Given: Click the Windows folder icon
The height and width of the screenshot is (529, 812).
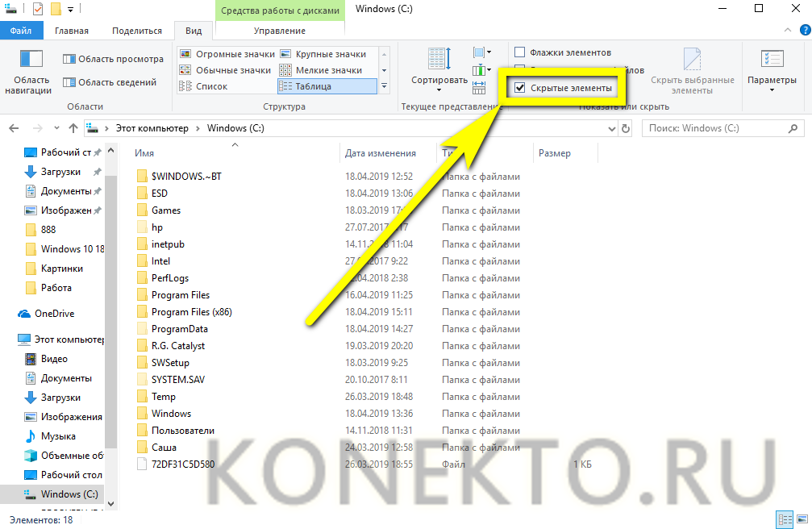Looking at the screenshot, I should click(142, 414).
